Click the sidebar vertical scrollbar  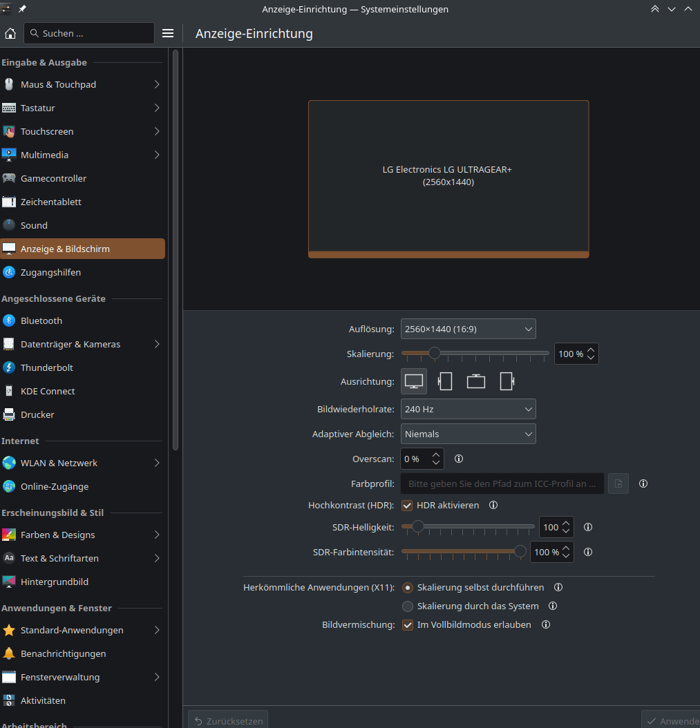pyautogui.click(x=176, y=251)
